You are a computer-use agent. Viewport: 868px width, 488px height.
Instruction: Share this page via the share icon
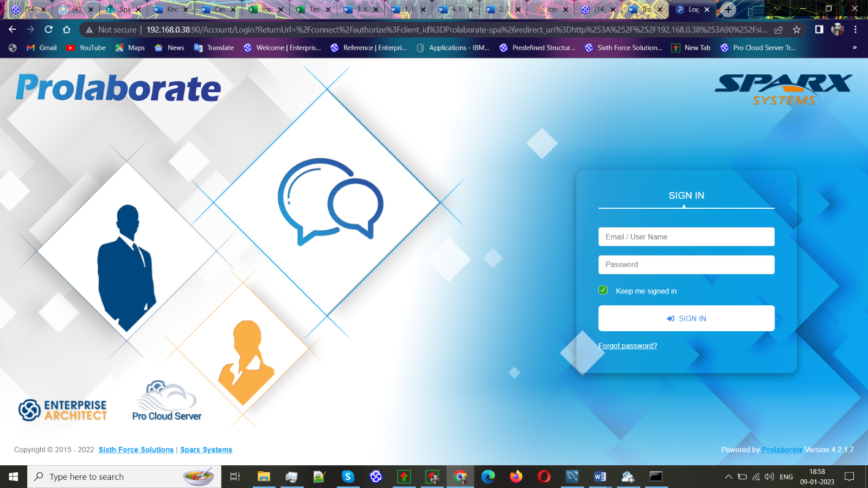coord(778,30)
